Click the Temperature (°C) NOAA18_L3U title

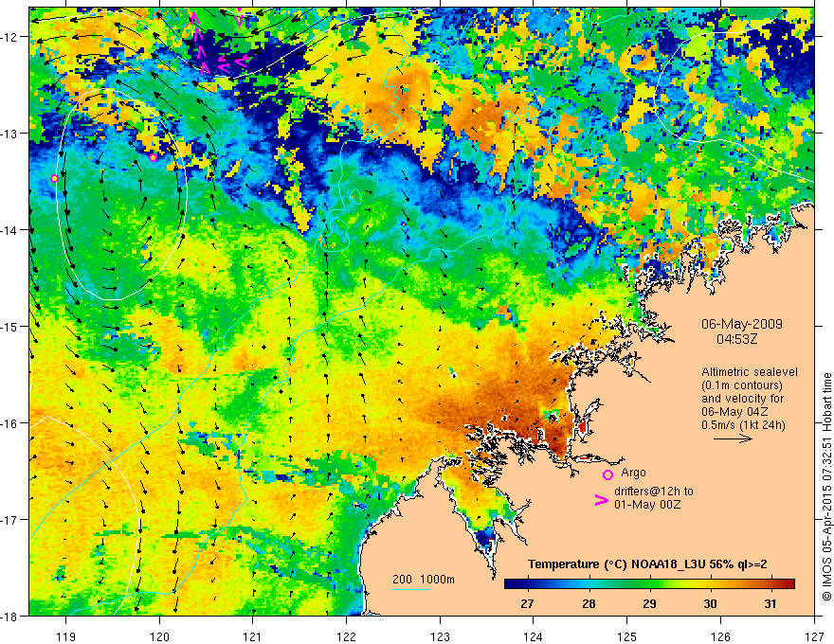tap(647, 564)
